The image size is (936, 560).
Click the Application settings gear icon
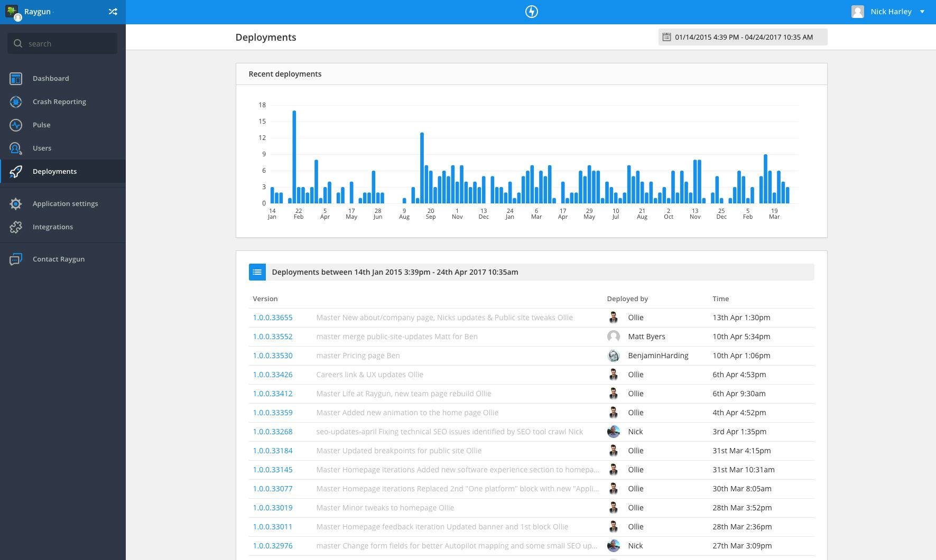click(x=16, y=204)
